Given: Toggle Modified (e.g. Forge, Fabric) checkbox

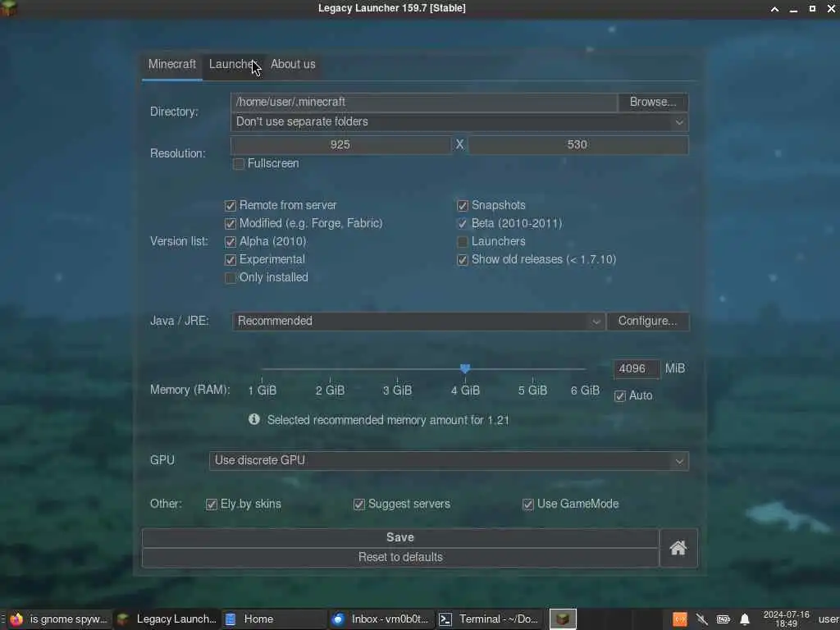Looking at the screenshot, I should click(x=231, y=223).
